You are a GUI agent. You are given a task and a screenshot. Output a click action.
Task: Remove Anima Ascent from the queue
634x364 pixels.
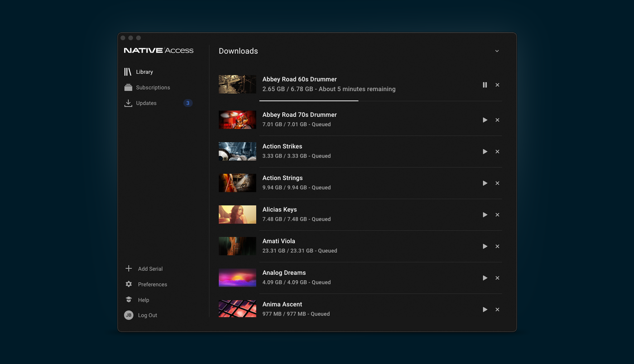tap(497, 310)
